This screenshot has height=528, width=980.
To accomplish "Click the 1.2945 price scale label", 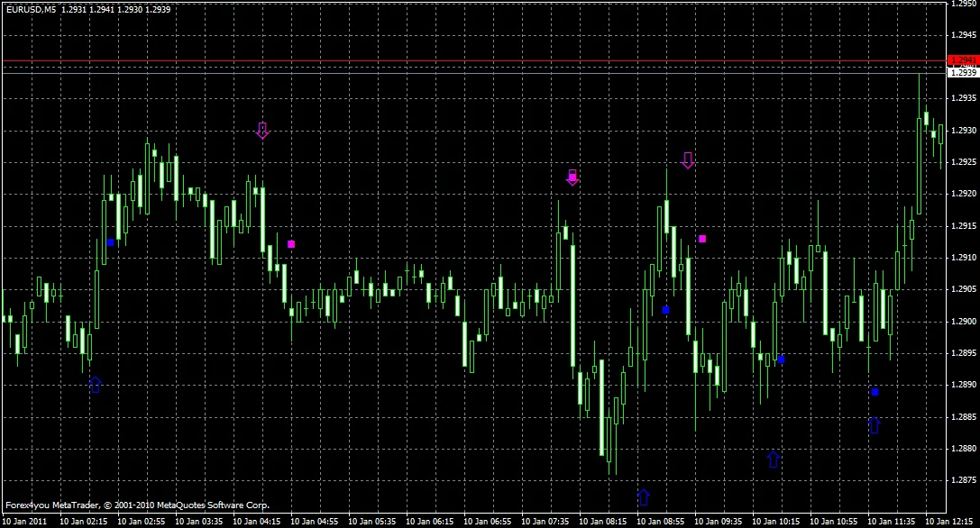I will 964,34.
